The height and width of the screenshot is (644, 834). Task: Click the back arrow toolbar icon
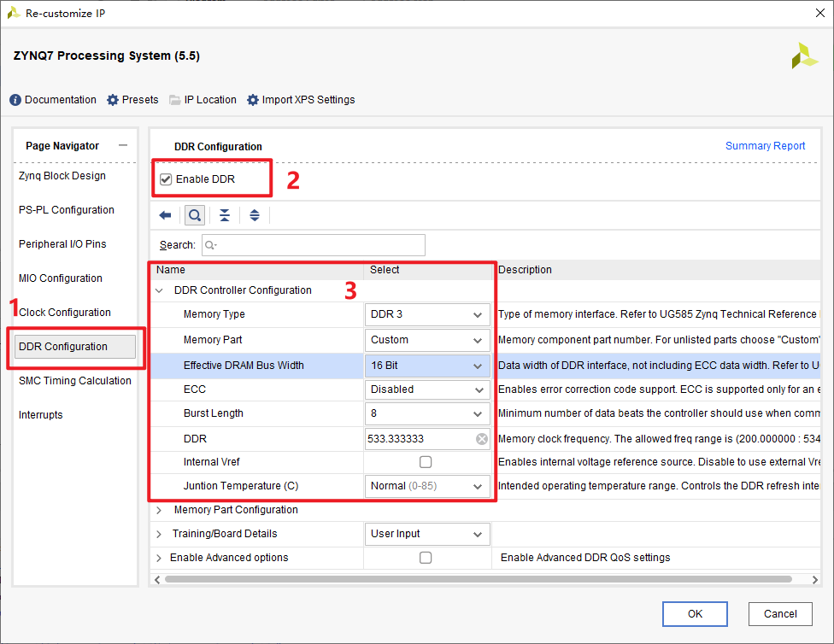pyautogui.click(x=165, y=215)
